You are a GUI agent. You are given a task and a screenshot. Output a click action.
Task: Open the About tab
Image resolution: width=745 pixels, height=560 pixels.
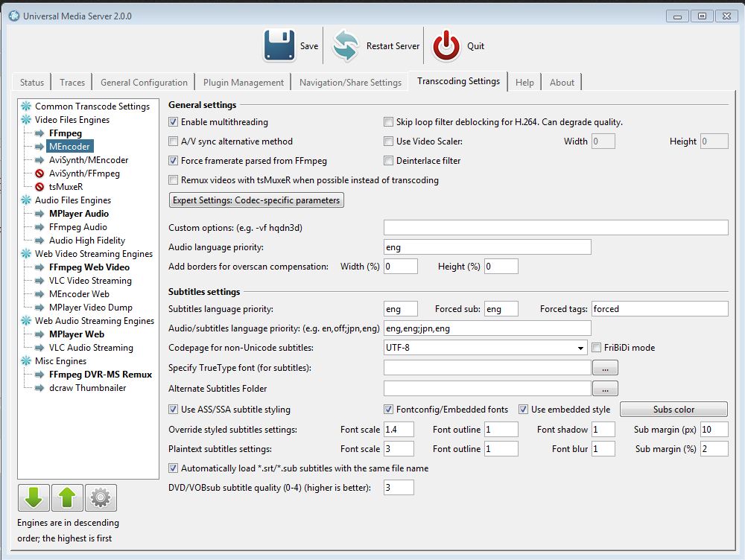tap(562, 82)
